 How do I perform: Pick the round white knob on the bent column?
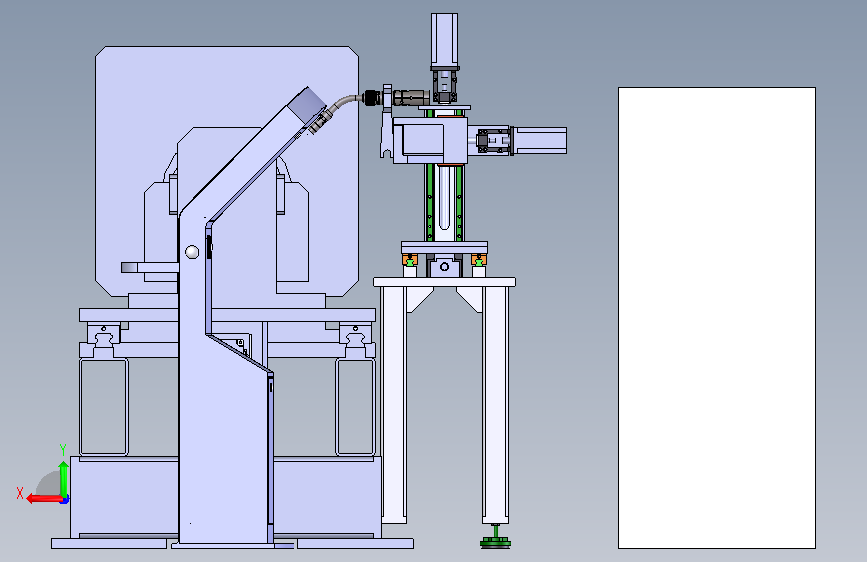tap(192, 252)
